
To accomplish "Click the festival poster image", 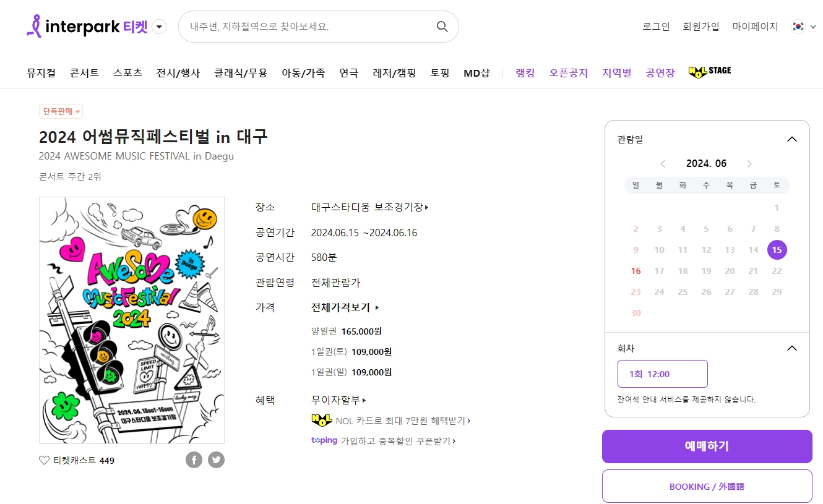I will [x=132, y=320].
